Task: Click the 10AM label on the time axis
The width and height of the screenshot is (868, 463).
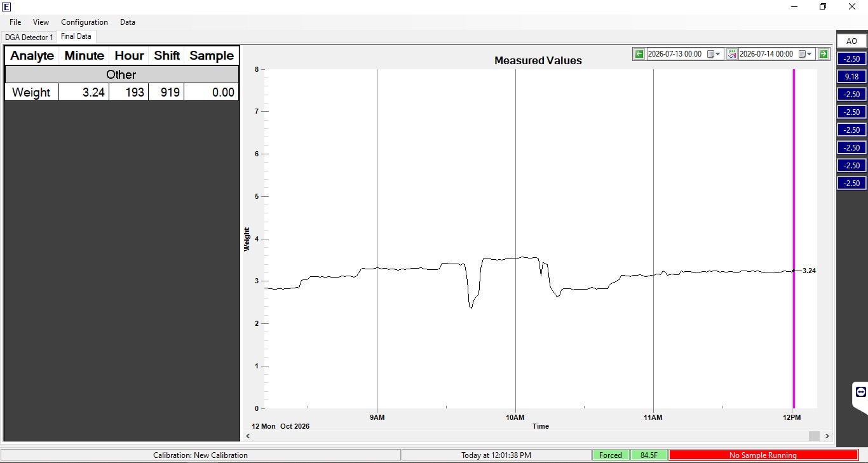Action: 515,417
